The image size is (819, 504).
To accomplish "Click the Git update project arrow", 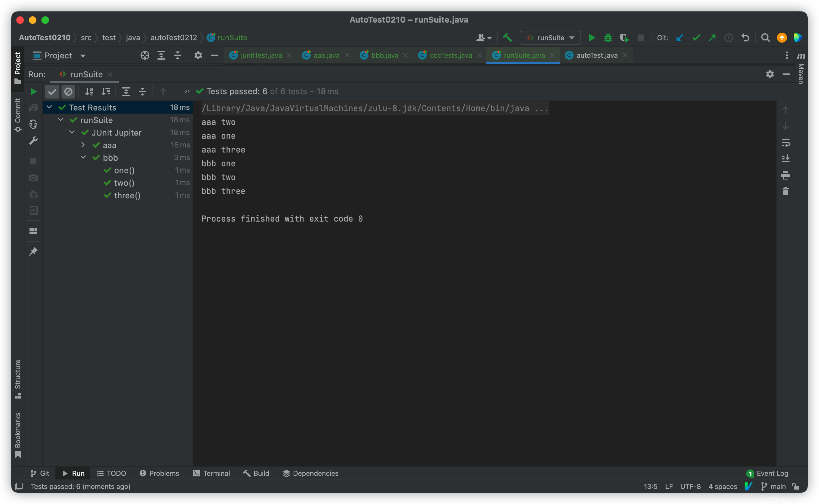I will coord(679,38).
